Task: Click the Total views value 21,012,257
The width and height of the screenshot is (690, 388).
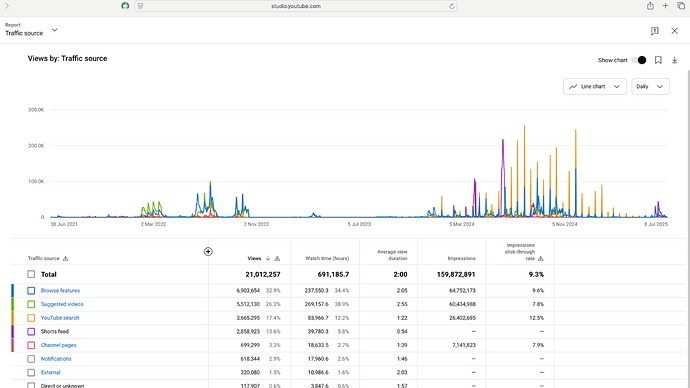Action: click(263, 275)
